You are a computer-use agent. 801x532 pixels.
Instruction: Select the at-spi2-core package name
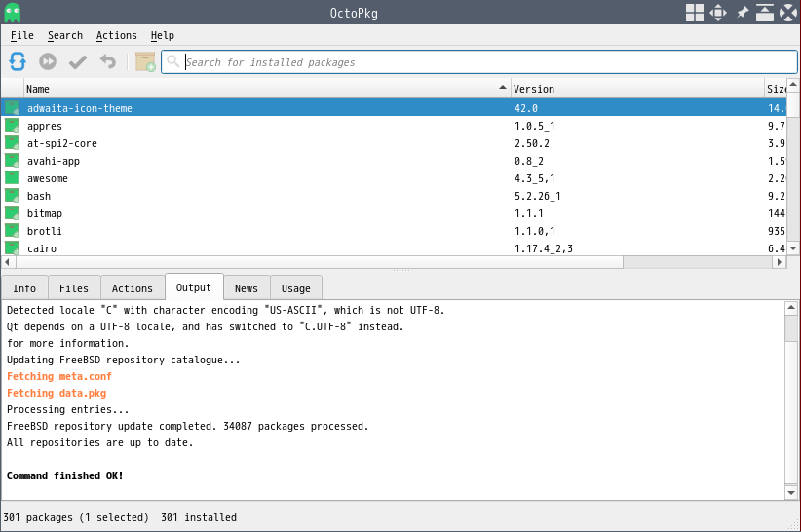tap(61, 143)
